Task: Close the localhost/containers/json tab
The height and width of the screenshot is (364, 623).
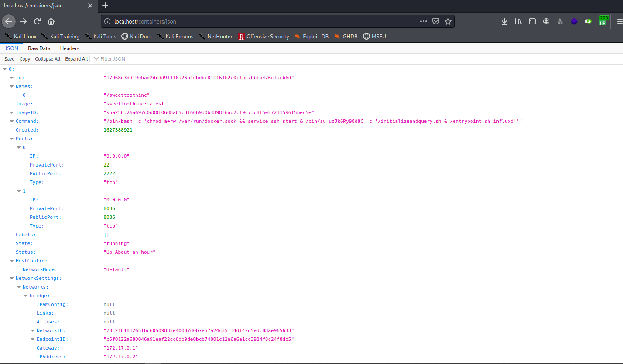Action: [90, 6]
